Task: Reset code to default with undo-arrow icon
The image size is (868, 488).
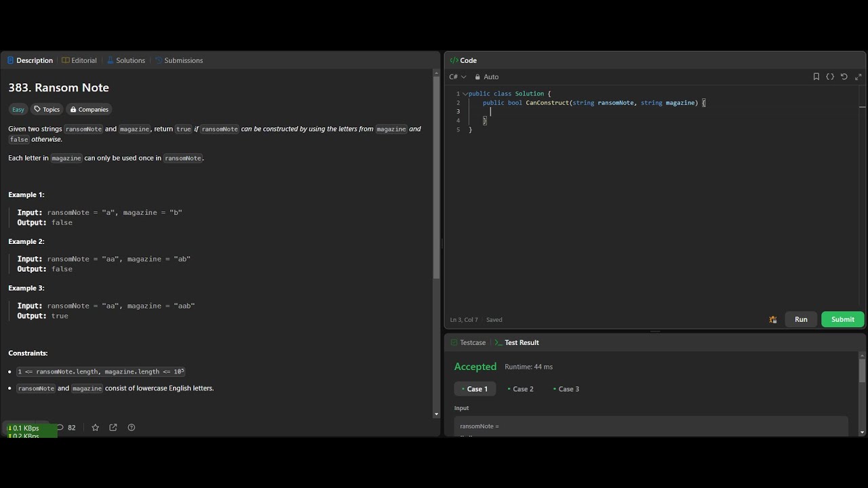Action: pos(844,77)
